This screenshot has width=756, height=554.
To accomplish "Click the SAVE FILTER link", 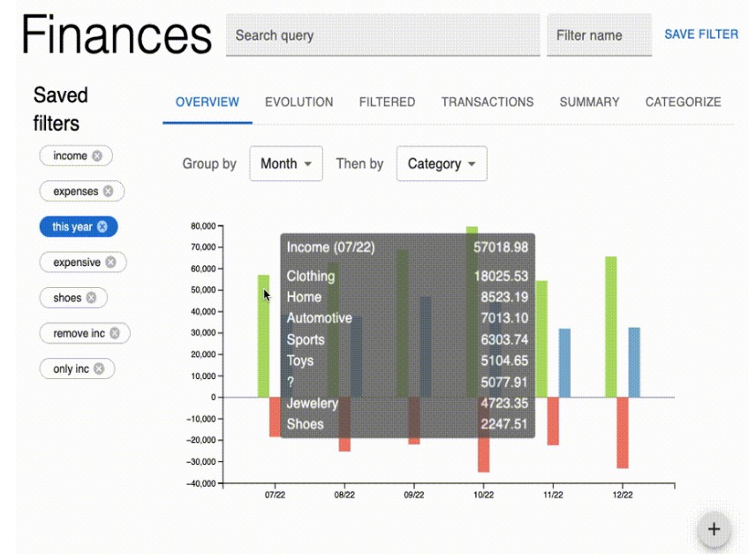I will click(x=701, y=34).
